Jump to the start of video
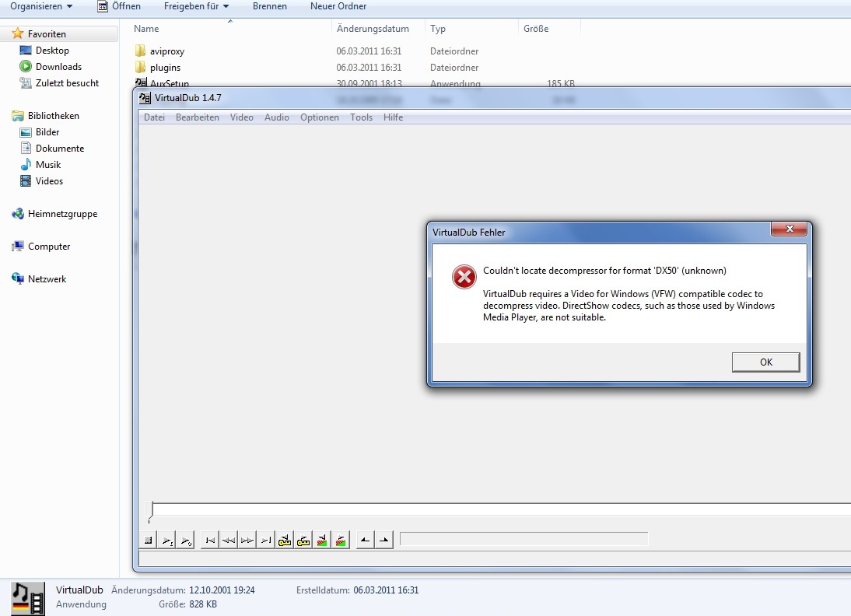Viewport: 851px width, 616px height. point(210,540)
